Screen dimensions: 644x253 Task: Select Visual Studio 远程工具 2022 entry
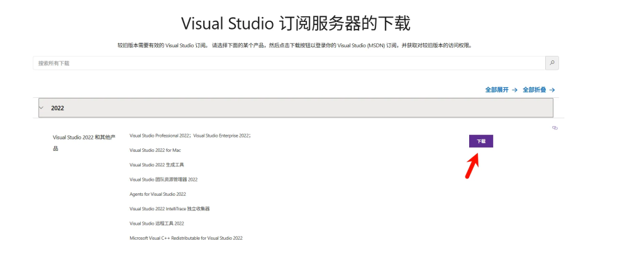pyautogui.click(x=157, y=223)
